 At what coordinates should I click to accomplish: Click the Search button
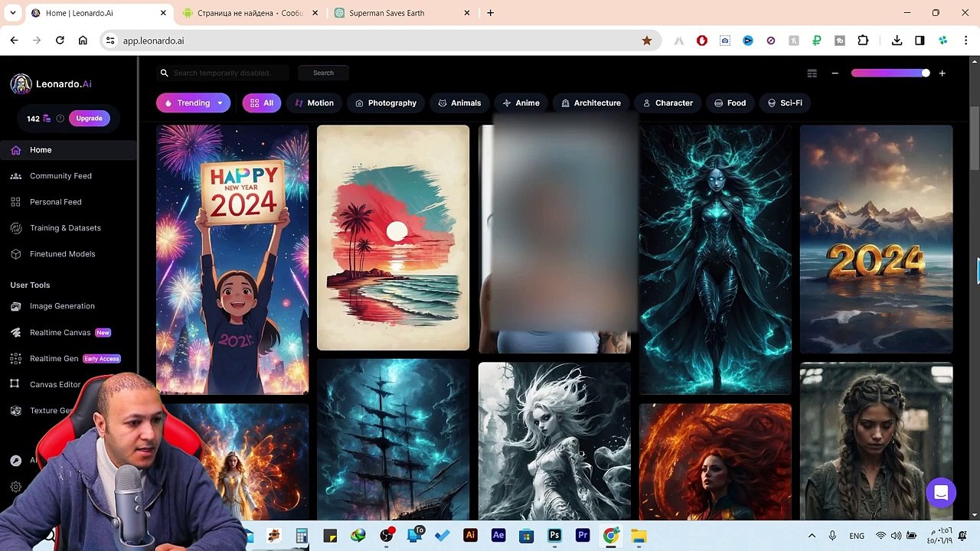click(323, 73)
